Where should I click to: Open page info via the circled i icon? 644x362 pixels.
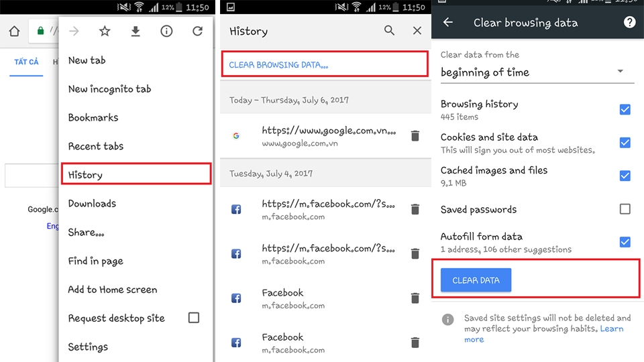point(166,32)
